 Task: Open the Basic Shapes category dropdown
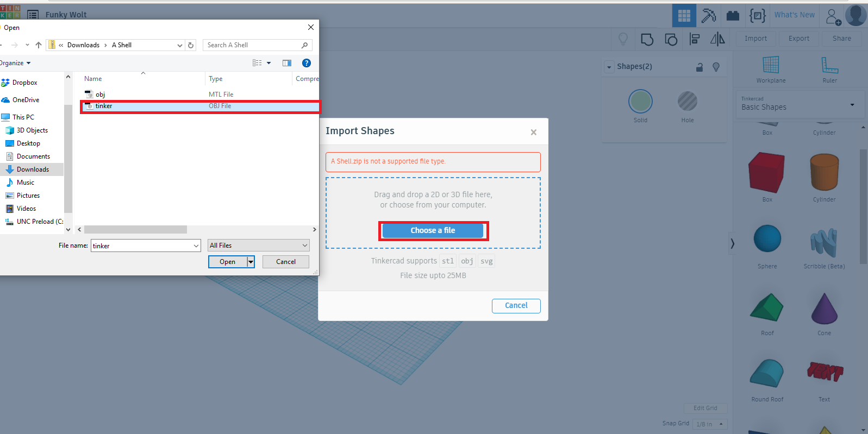[x=799, y=104]
